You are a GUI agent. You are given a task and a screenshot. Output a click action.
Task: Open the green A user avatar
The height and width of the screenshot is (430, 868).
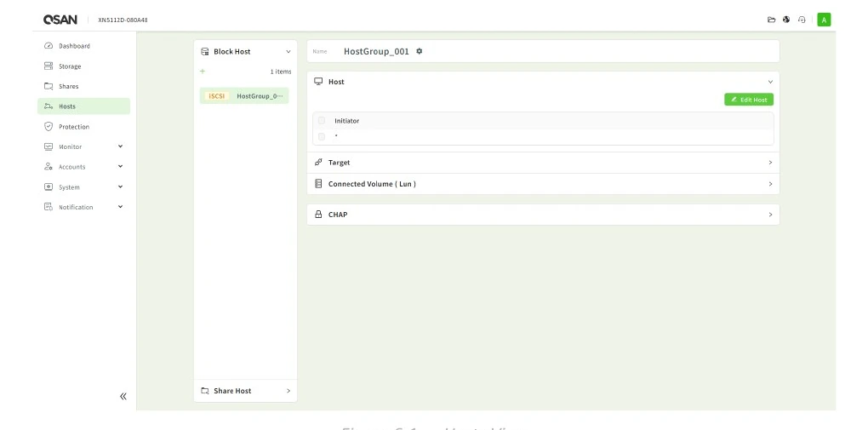(824, 20)
